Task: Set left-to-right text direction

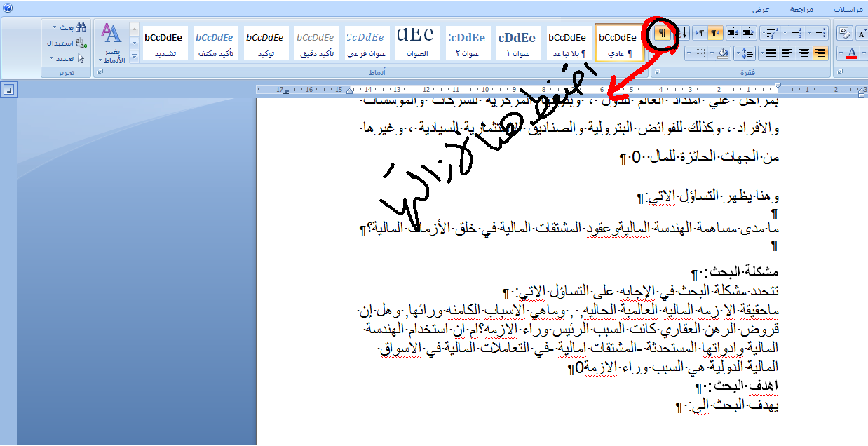Action: click(x=700, y=33)
